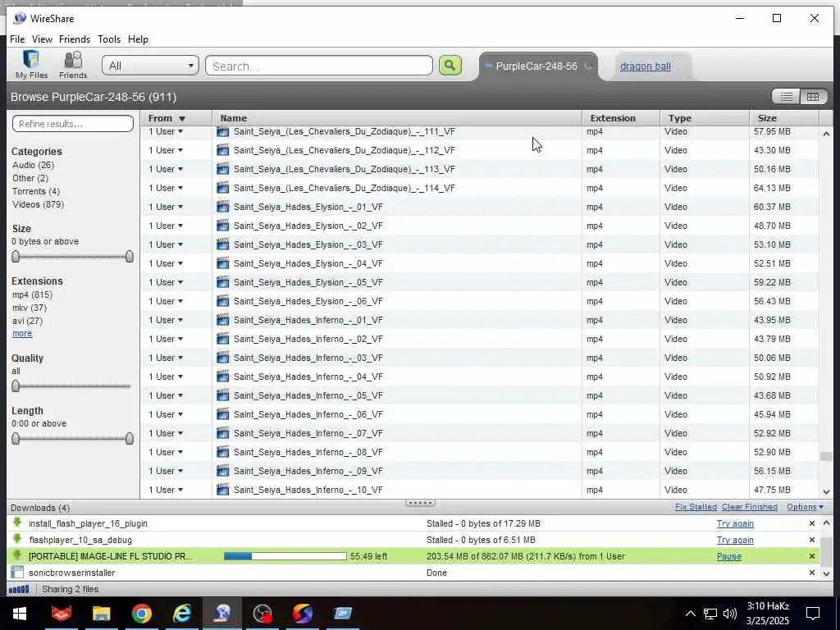
Task: Cancel the FL STUDIO download with X
Action: pos(811,557)
